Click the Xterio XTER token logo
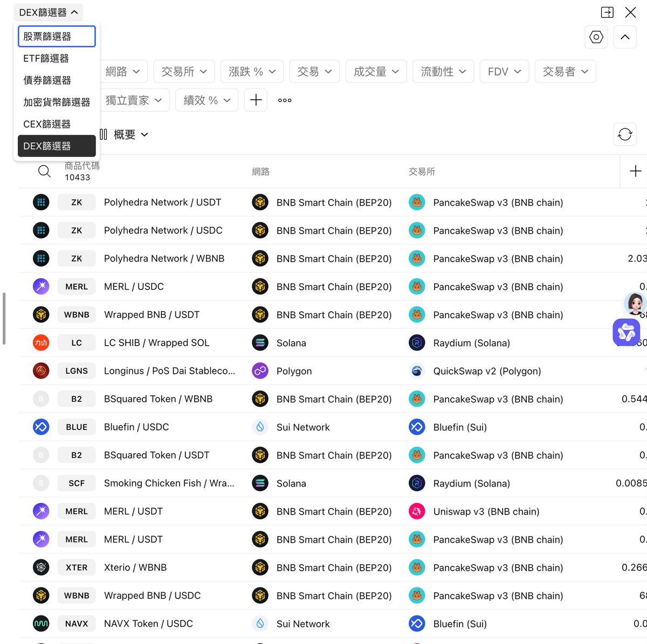Viewport: 647px width, 644px height. pos(41,567)
